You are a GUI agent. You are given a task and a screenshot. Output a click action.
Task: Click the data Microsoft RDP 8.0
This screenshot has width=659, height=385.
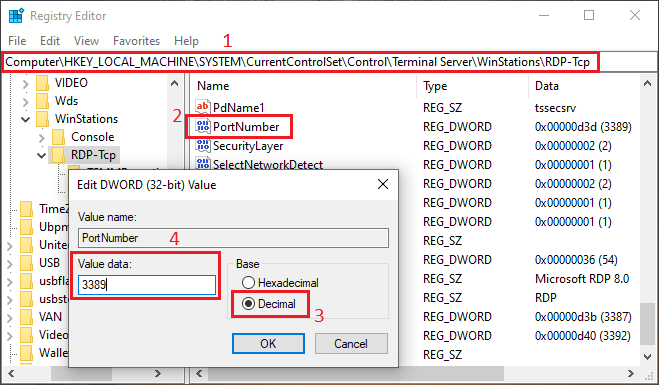coord(582,279)
